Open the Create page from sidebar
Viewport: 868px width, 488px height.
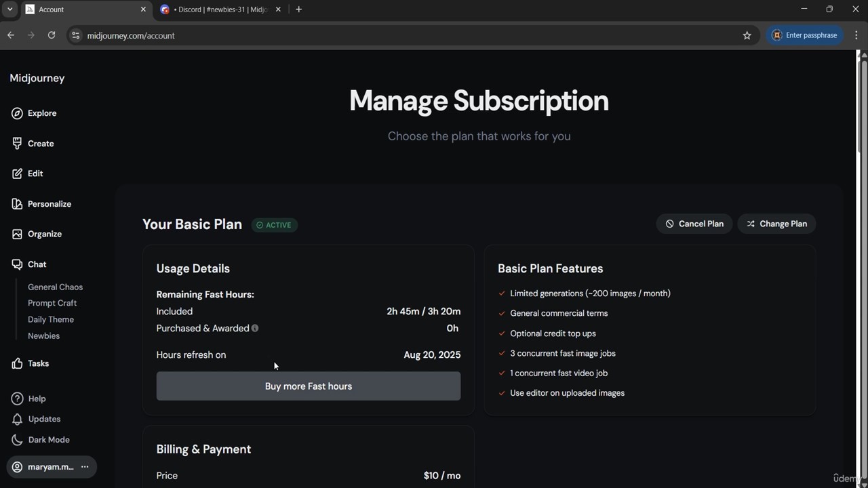33,144
